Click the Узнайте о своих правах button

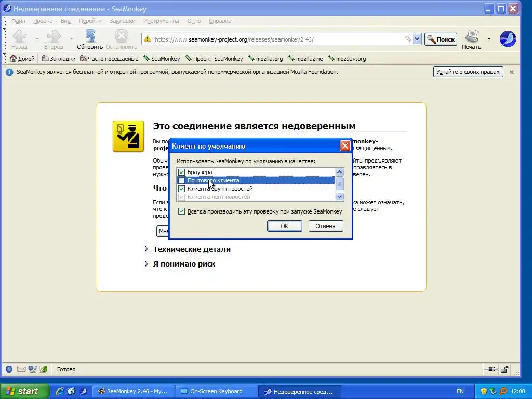468,72
